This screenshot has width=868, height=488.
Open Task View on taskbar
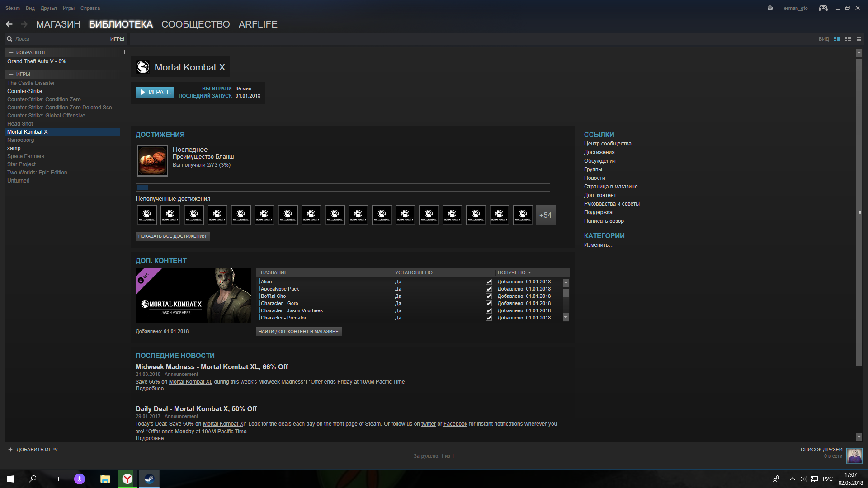click(54, 479)
